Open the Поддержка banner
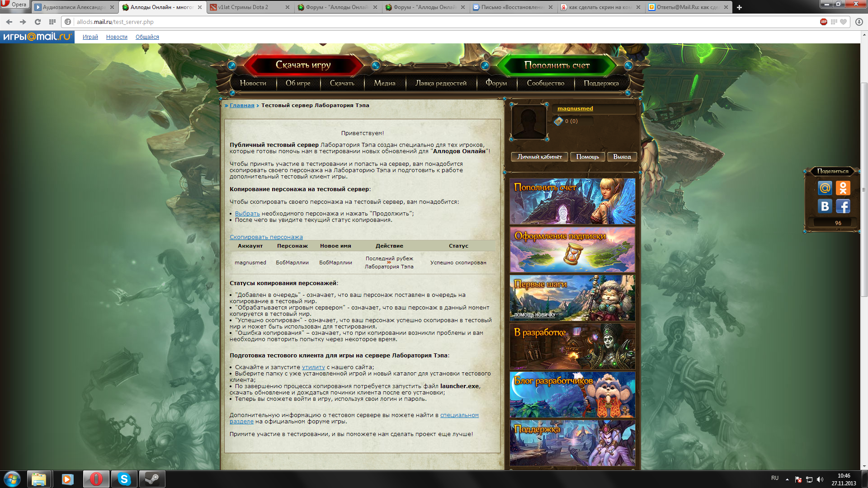 pyautogui.click(x=572, y=443)
